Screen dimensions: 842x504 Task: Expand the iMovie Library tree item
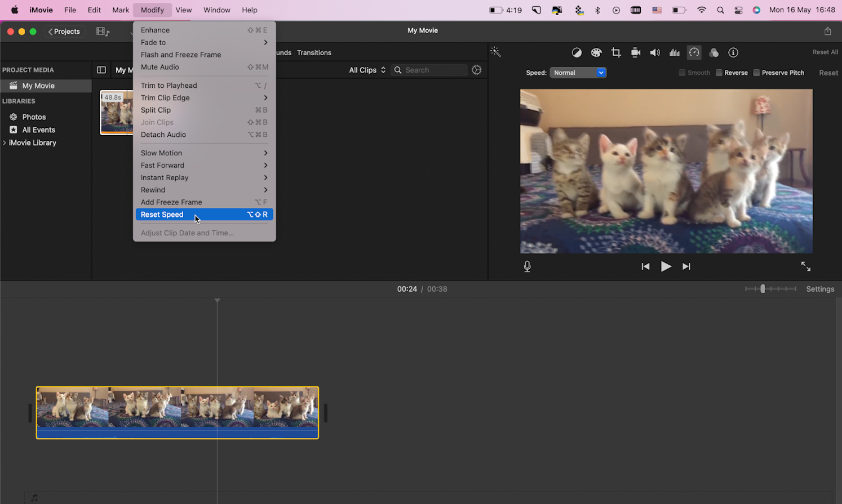(5, 143)
